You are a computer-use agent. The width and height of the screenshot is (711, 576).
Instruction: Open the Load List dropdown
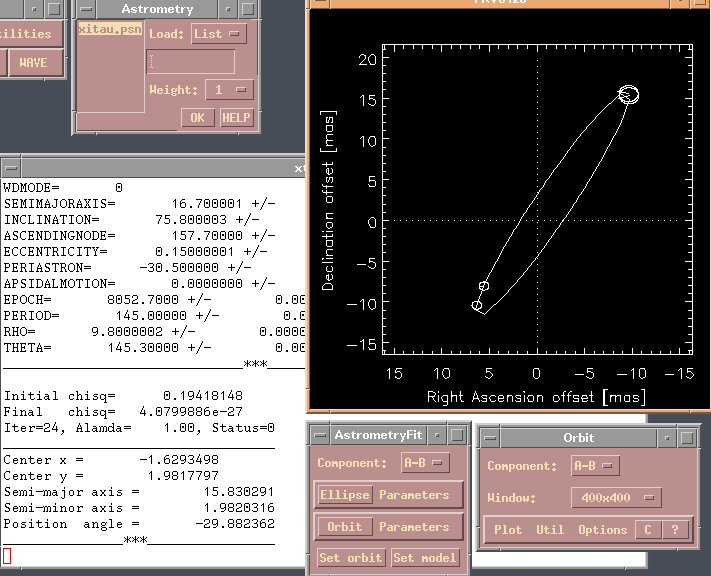tap(218, 34)
